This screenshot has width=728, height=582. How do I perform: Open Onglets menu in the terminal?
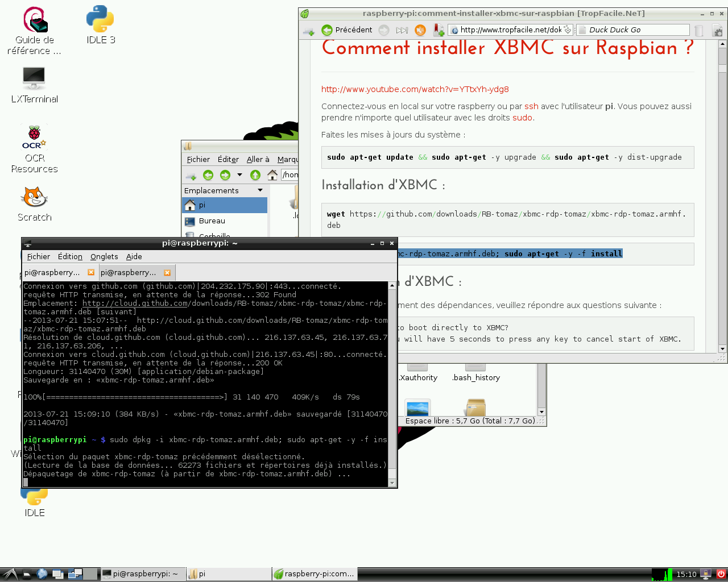coord(104,257)
